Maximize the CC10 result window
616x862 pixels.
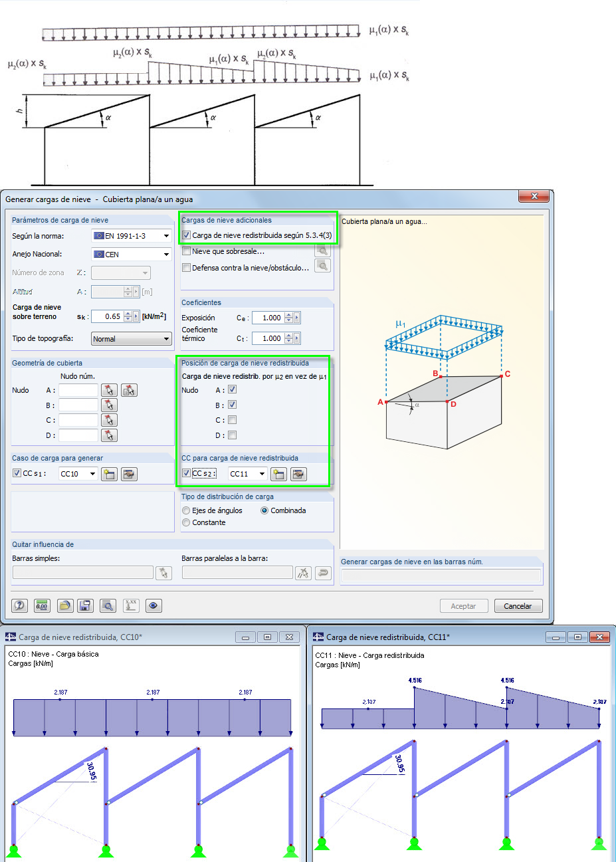[x=267, y=637]
